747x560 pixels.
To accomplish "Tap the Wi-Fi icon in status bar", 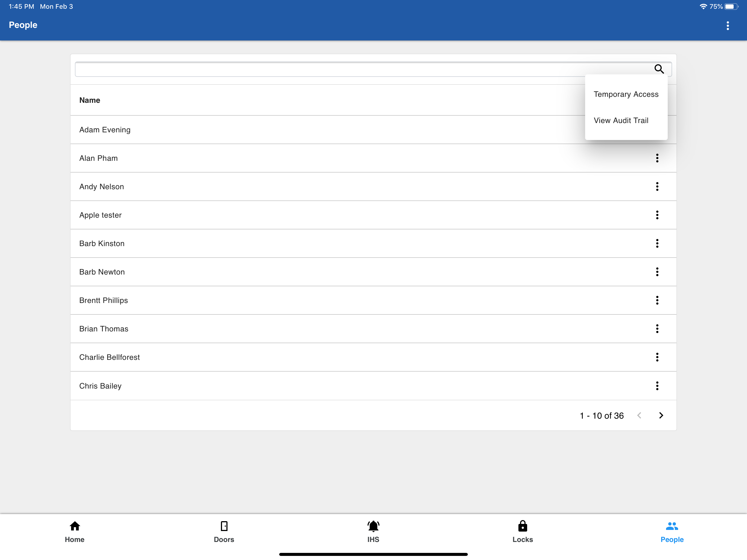I will (703, 6).
